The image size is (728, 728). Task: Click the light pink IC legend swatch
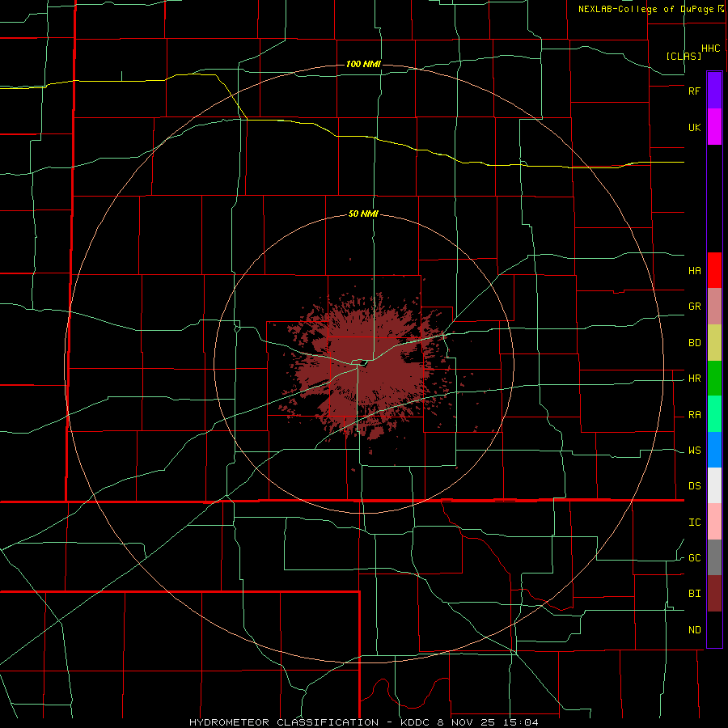(714, 522)
